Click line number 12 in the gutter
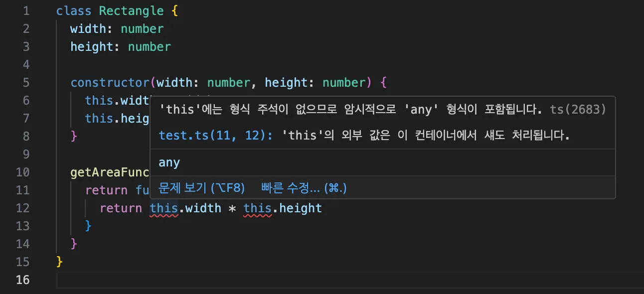 22,208
